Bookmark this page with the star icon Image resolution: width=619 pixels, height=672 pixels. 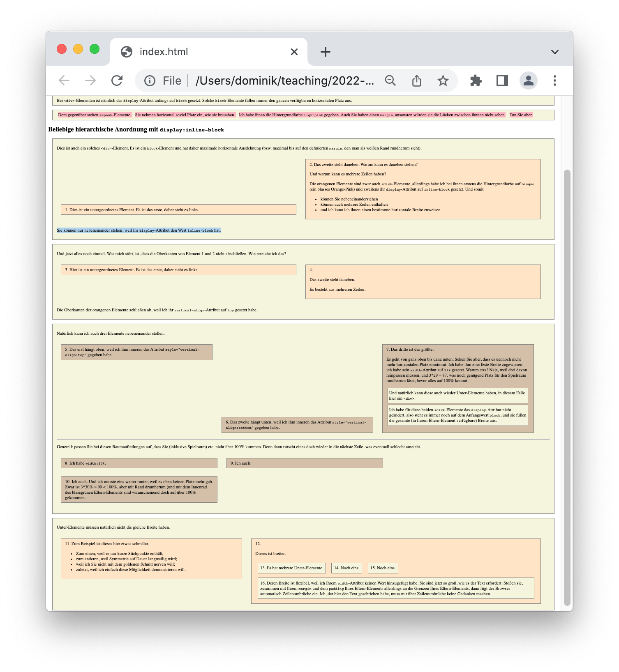[x=443, y=81]
